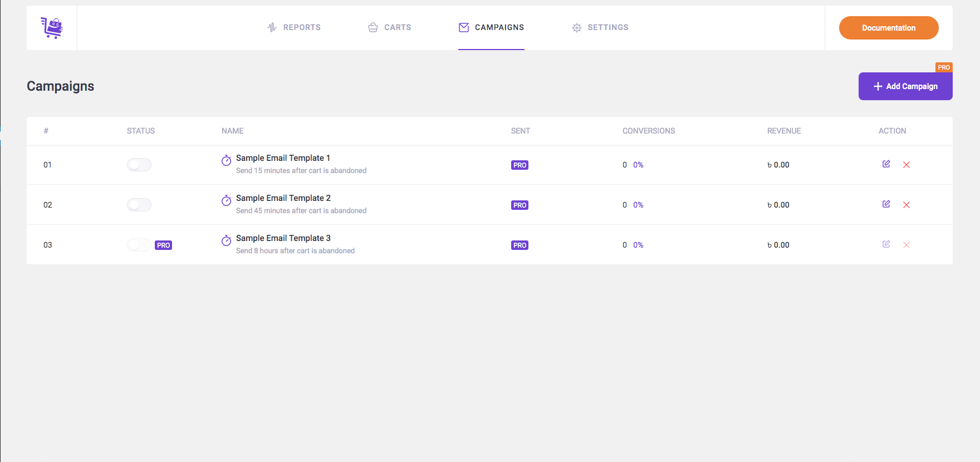Viewport: 980px width, 462px height.
Task: Go to the Settings tab
Action: pyautogui.click(x=600, y=27)
